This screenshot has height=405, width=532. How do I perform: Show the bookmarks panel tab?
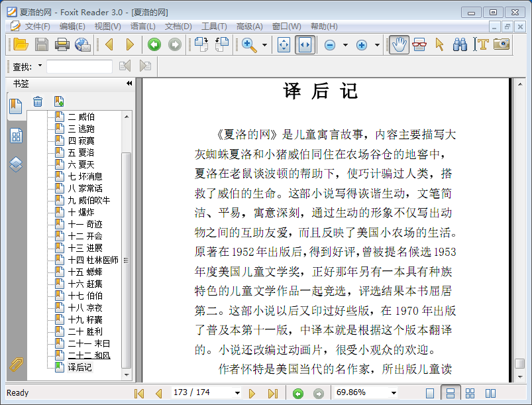coord(16,107)
